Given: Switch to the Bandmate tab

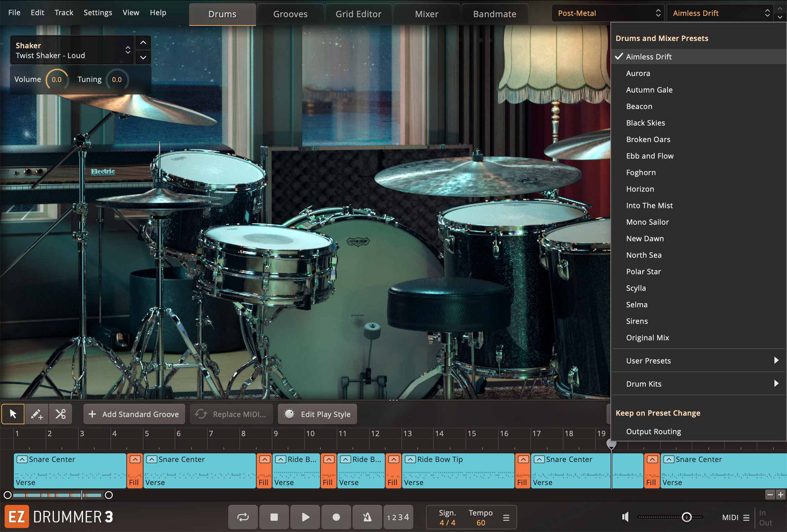Looking at the screenshot, I should 495,14.
